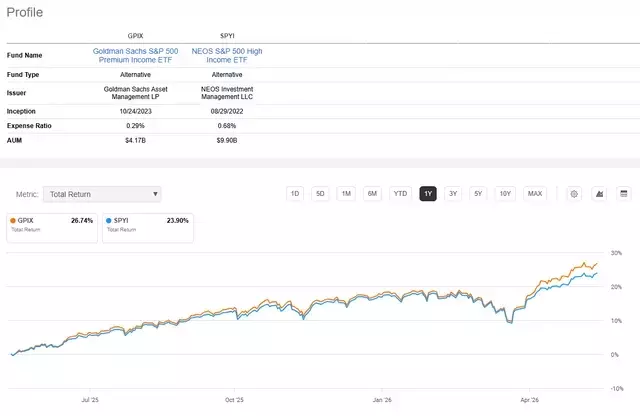Open Goldman Sachs S&P 500 Premium Income ETF link

[x=136, y=56]
